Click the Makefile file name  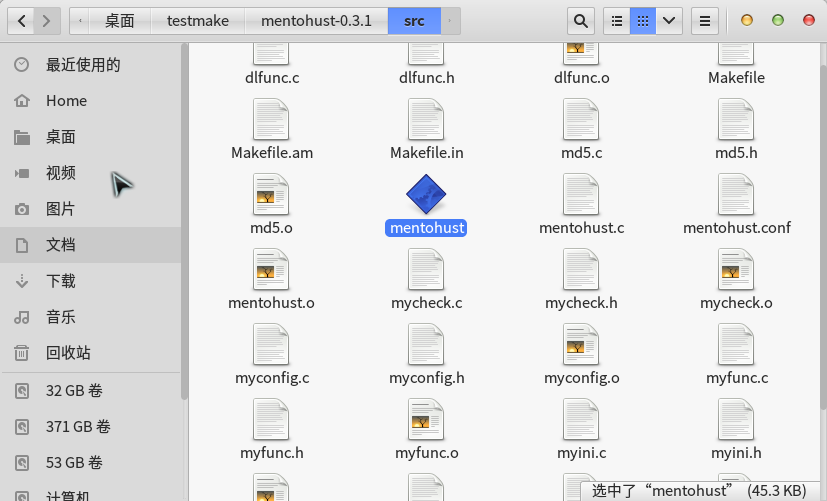click(x=736, y=78)
